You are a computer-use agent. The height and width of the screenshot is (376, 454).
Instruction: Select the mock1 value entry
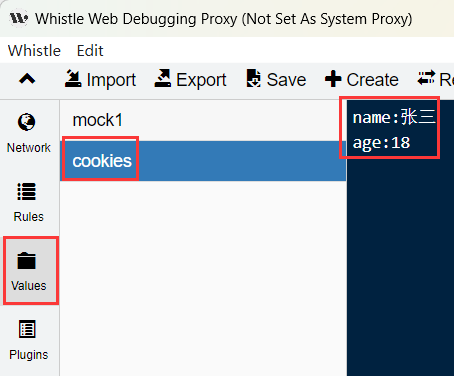coord(203,120)
